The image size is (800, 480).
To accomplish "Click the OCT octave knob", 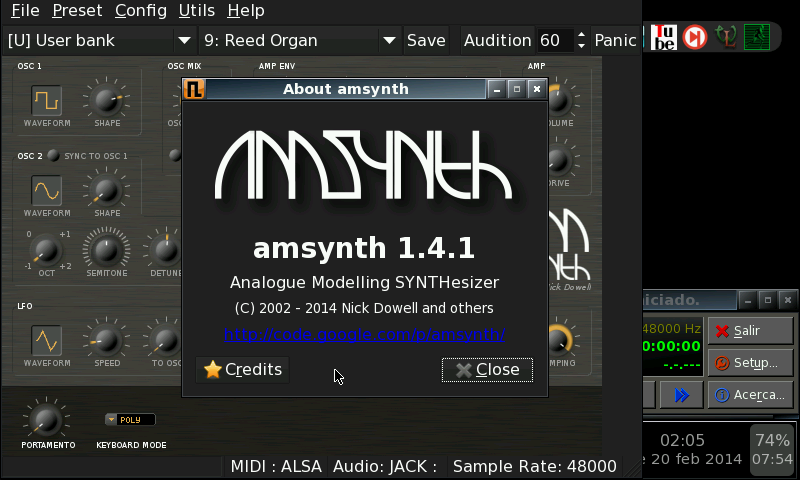I will tap(45, 250).
